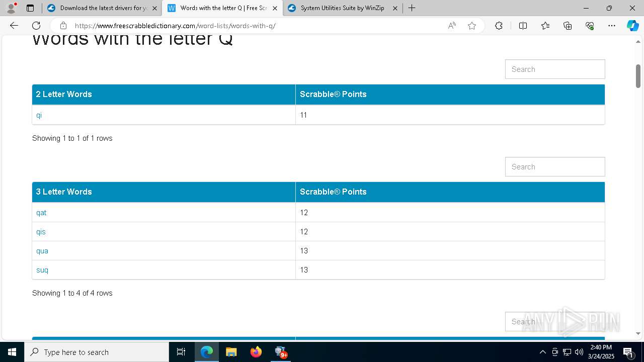Add this page to favorites star
This screenshot has height=362, width=644.
tap(472, 26)
